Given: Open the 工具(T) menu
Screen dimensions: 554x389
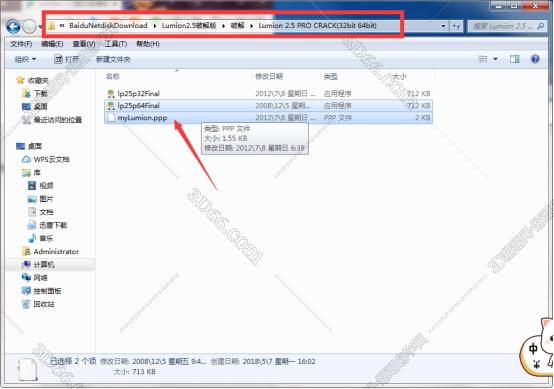Looking at the screenshot, I should [x=116, y=44].
